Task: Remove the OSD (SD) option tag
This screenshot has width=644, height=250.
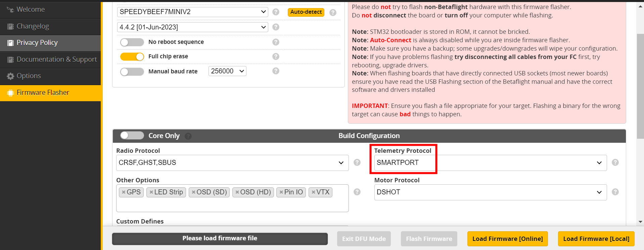Action: click(x=193, y=192)
